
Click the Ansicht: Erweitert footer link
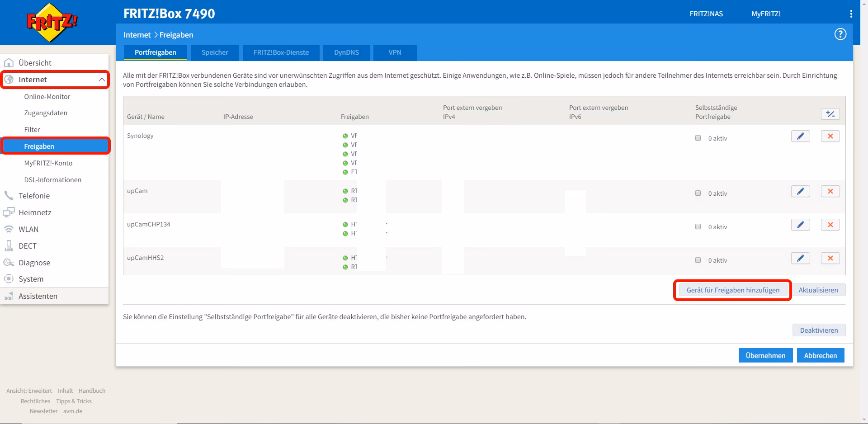coord(29,391)
